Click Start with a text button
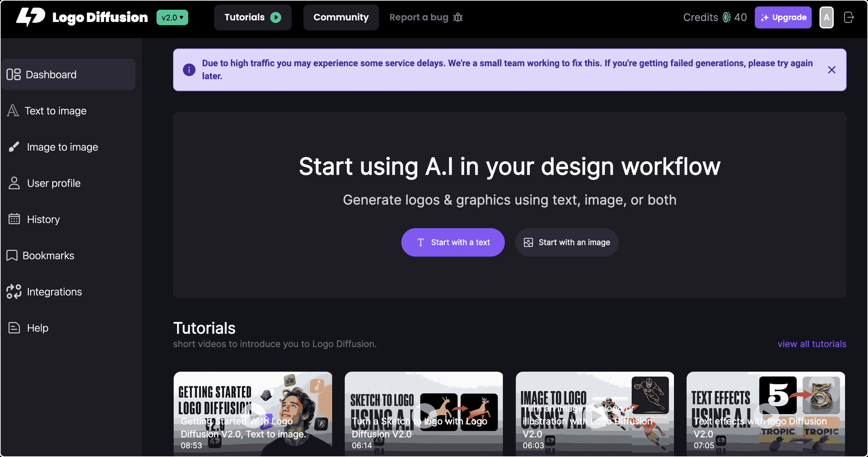Image resolution: width=868 pixels, height=457 pixels. pos(453,242)
